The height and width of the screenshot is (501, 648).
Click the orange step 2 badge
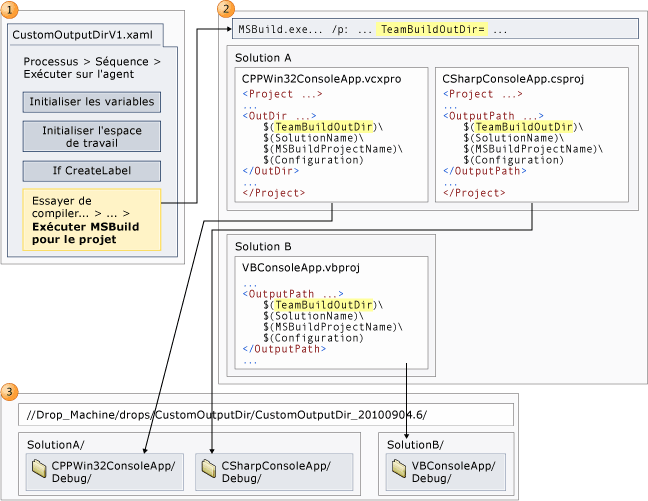coord(226,9)
